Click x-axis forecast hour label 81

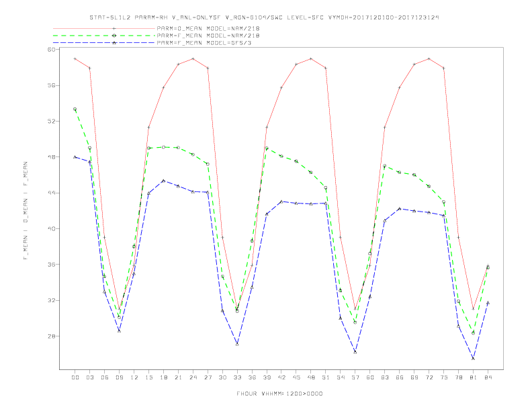474,377
